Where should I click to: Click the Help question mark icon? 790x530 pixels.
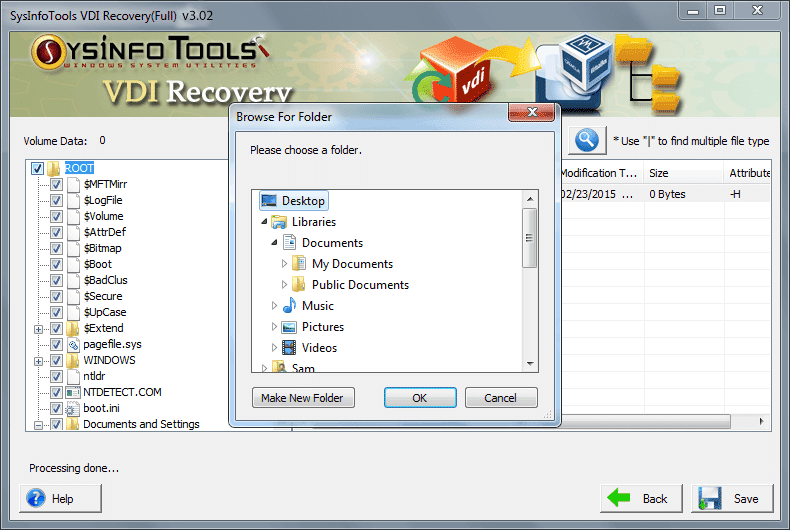[36, 498]
